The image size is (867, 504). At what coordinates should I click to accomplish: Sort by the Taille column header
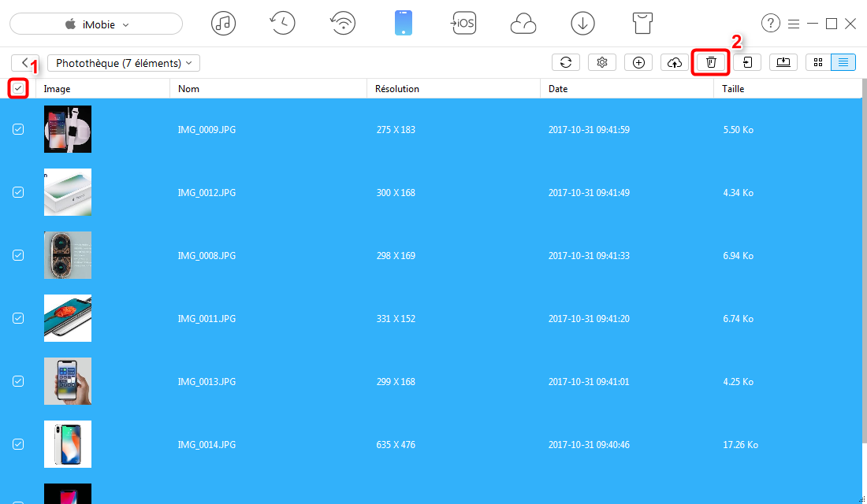tap(788, 88)
